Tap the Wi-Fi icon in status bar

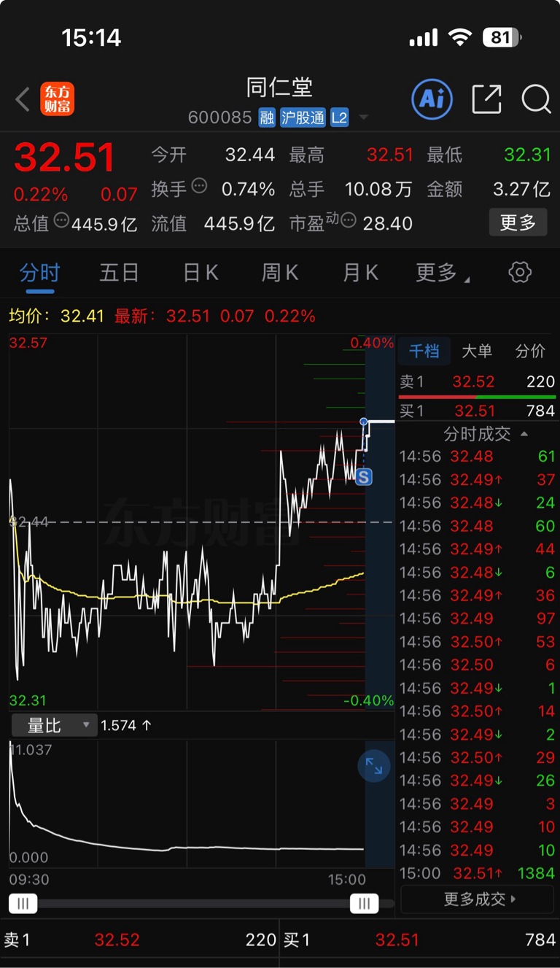coord(460,36)
